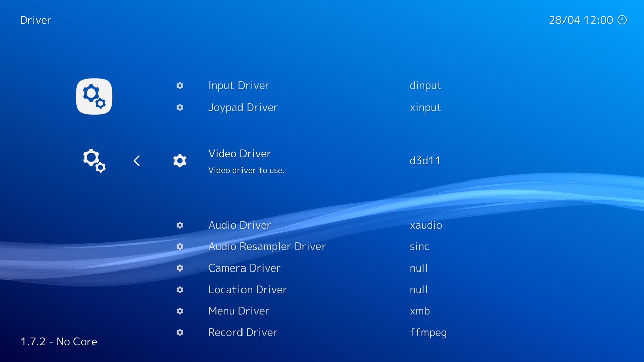Click the gear icon beside Menu Driver
644x362 pixels.
point(180,311)
